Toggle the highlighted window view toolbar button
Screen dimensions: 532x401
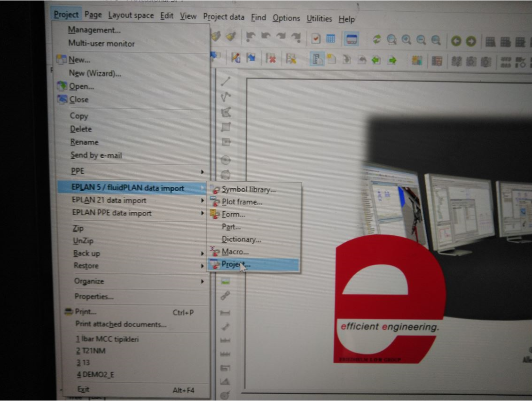[352, 39]
